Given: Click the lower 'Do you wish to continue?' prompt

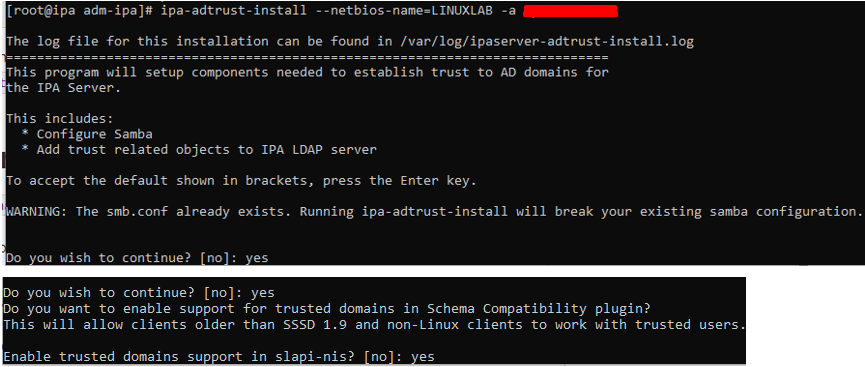Looking at the screenshot, I should (x=138, y=292).
